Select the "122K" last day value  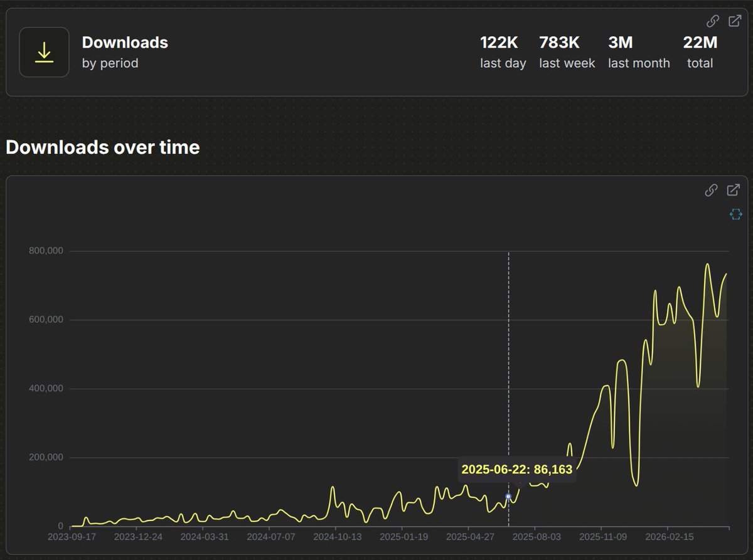click(499, 43)
